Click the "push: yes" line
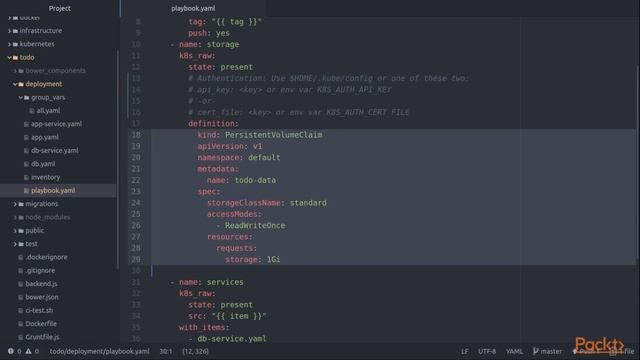The width and height of the screenshot is (640, 360). point(209,33)
